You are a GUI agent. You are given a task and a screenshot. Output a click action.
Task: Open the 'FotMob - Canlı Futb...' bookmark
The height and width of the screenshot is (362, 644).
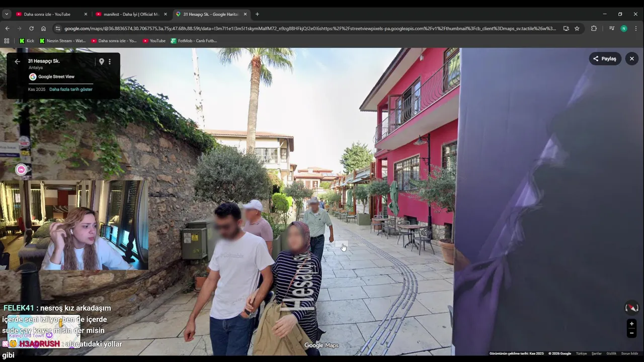(194, 41)
